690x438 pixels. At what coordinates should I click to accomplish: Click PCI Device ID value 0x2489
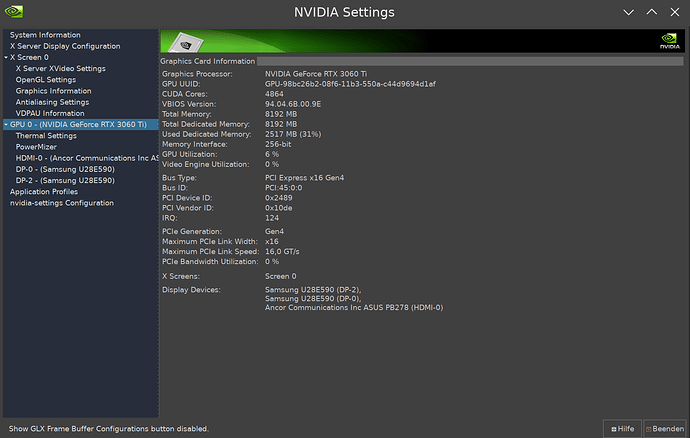click(x=278, y=198)
